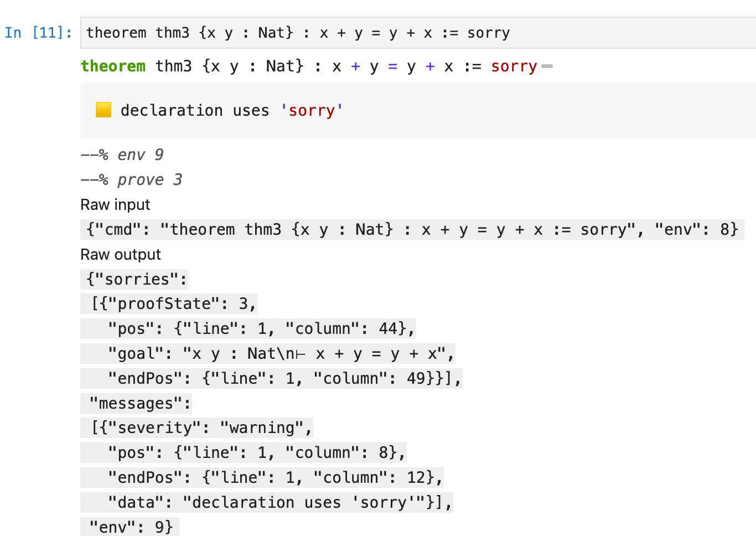The image size is (756, 536).
Task: Click the endPos line with column 12
Action: (262, 477)
